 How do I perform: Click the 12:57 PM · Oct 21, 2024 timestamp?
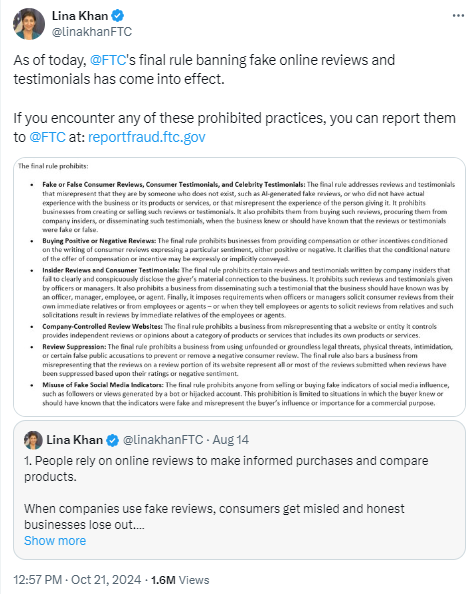click(77, 580)
